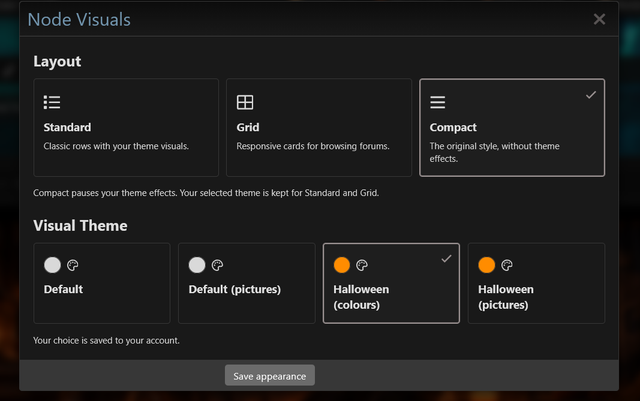Click "Your choice is saved to your account." text
640x401 pixels.
coord(106,341)
